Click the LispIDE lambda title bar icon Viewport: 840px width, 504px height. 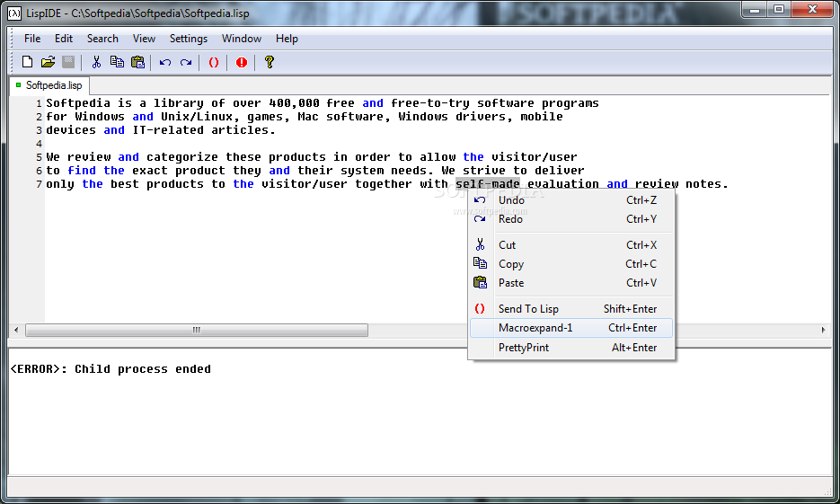tap(14, 13)
